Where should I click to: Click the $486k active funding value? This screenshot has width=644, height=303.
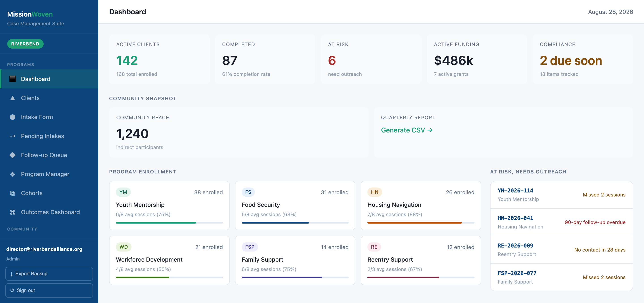453,61
